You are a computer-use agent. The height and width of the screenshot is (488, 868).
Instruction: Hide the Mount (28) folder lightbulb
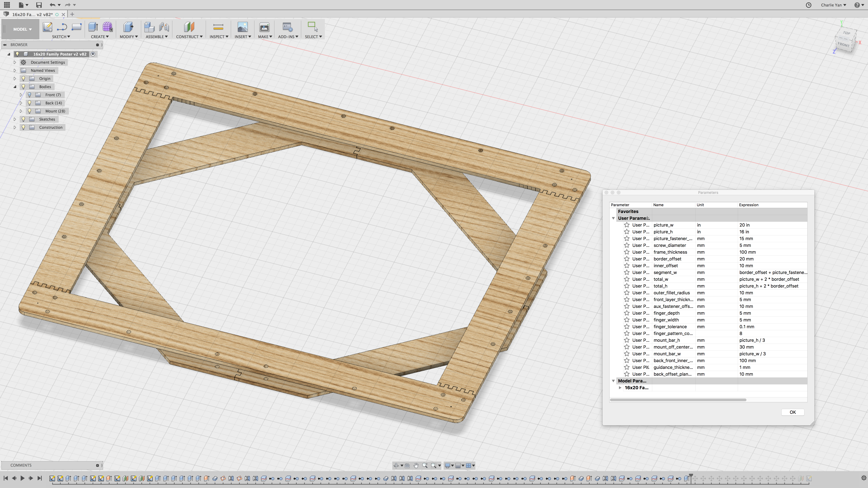(30, 111)
